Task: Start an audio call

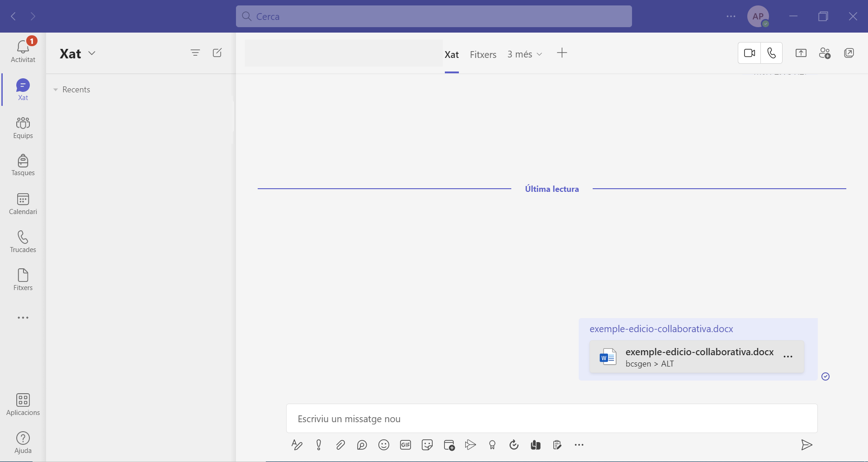Action: point(772,53)
